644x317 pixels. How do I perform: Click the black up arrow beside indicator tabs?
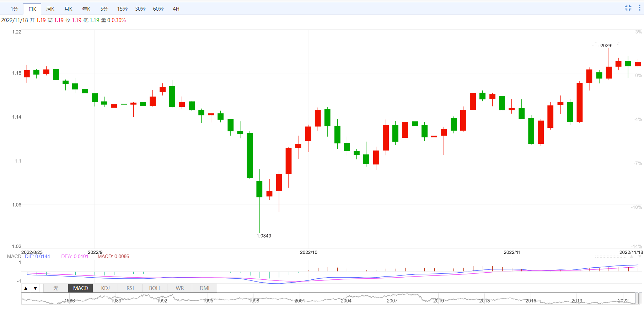pyautogui.click(x=26, y=288)
